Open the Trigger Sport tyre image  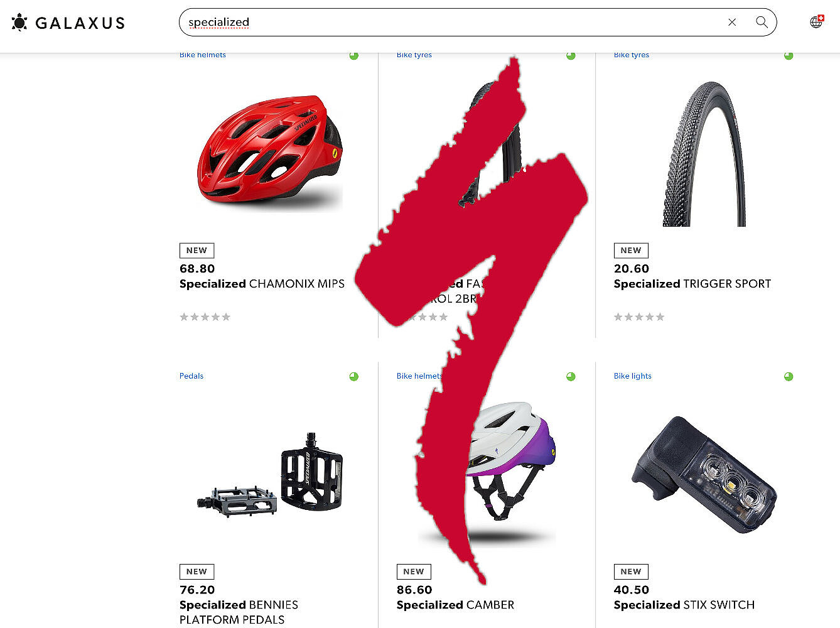coord(704,154)
